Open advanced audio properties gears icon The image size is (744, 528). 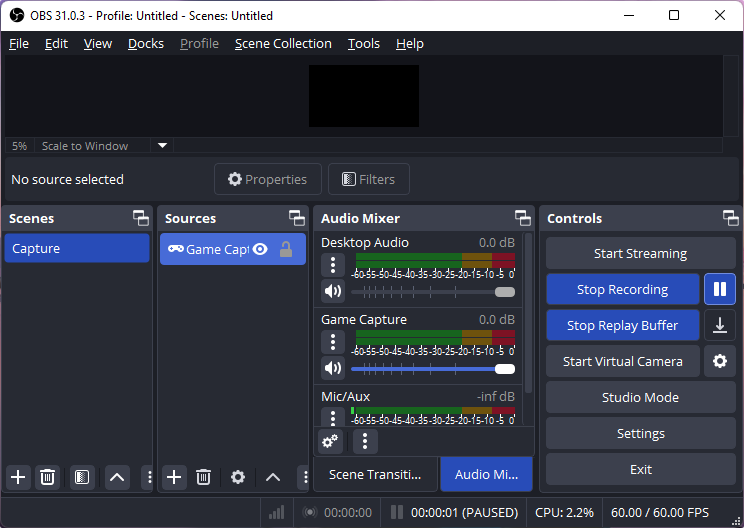click(330, 441)
